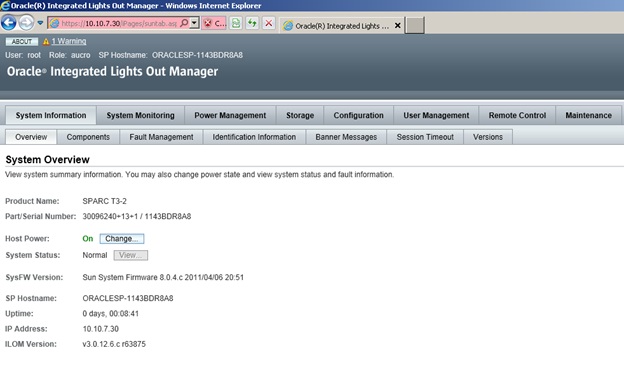Screen dimensions: 624x369
Task: Click the Oracle Integrated Lights Out Manager banner title
Action: click(113, 72)
